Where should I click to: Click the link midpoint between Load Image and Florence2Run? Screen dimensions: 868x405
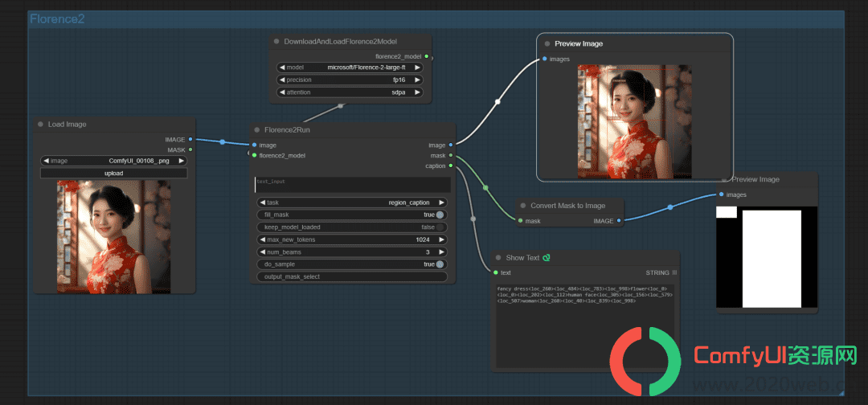point(222,142)
